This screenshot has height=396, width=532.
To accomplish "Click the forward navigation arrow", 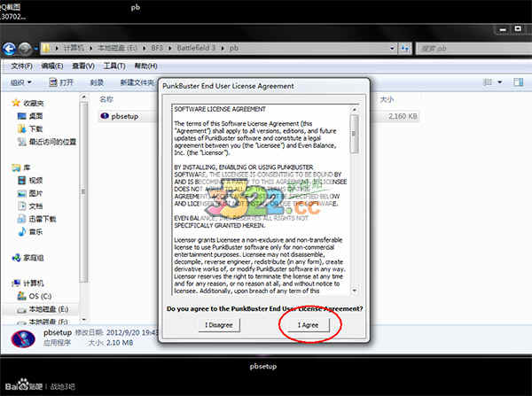I will coord(25,49).
